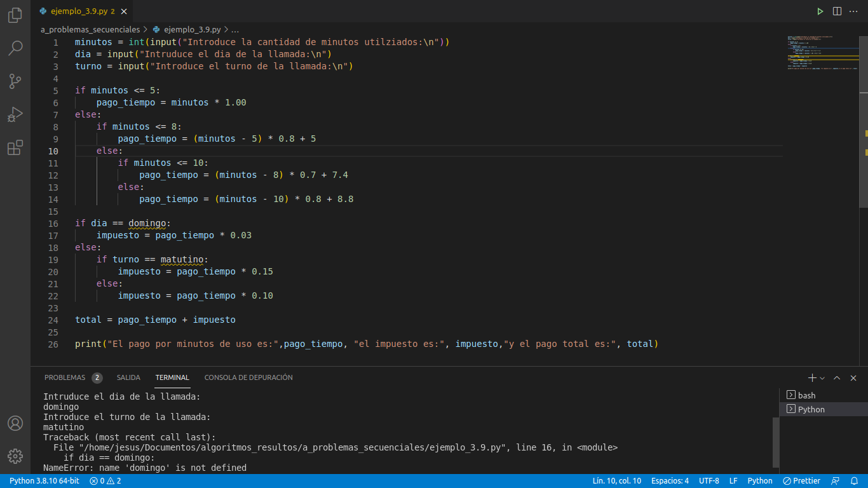Screen dimensions: 868x488
Task: Split the editor to the right
Action: point(837,11)
